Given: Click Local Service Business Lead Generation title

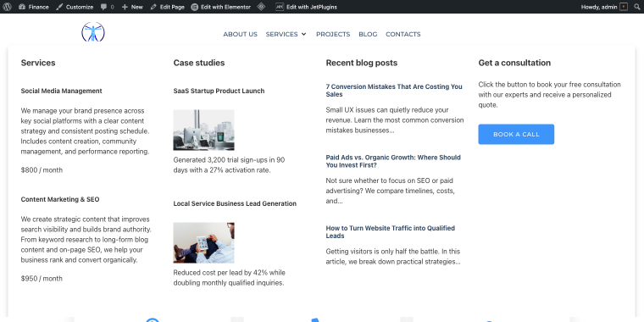Looking at the screenshot, I should [235, 203].
